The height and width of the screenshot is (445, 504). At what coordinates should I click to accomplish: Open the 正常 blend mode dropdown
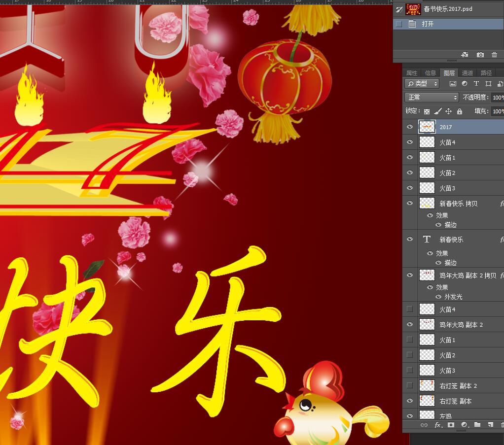(432, 98)
